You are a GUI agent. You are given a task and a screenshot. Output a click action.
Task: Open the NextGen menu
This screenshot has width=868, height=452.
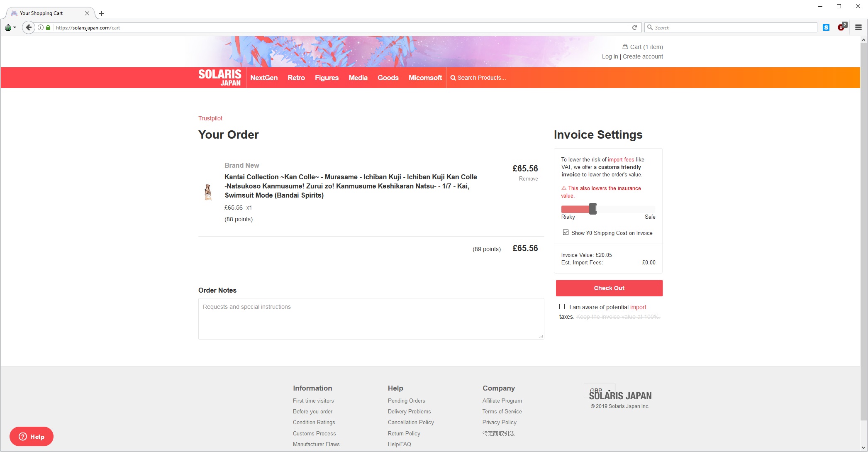coord(264,78)
